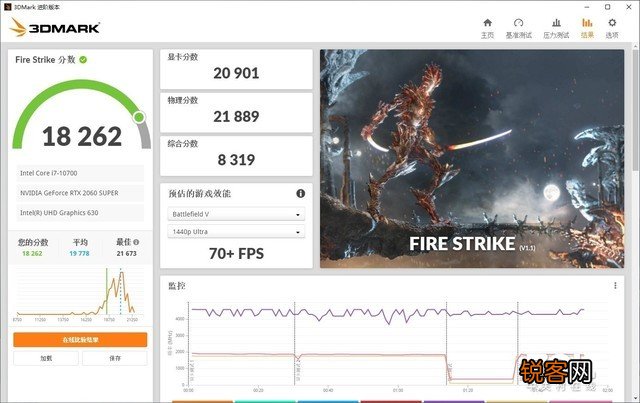Click your score value 18 262 in green
The image size is (640, 403).
32,254
